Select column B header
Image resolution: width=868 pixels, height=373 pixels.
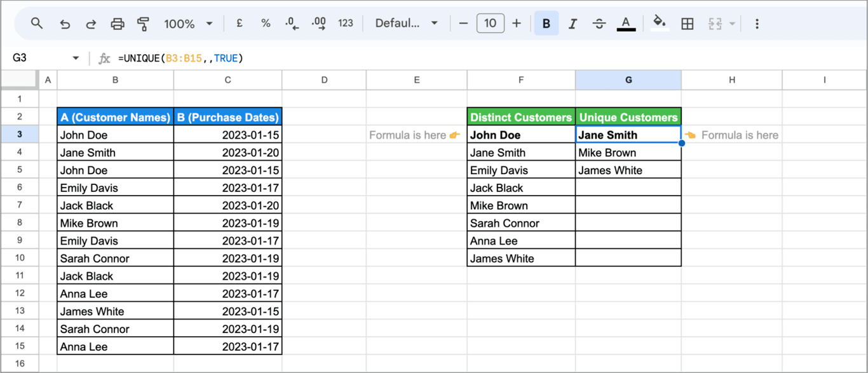pos(115,80)
